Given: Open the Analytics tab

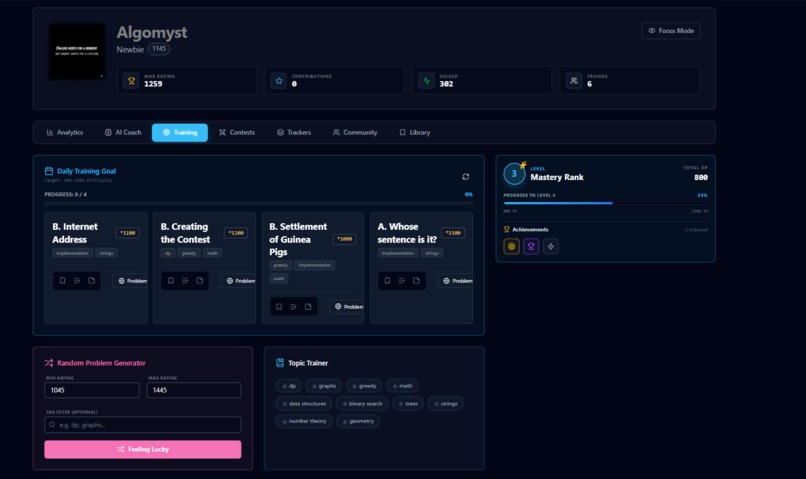Looking at the screenshot, I should click(65, 133).
